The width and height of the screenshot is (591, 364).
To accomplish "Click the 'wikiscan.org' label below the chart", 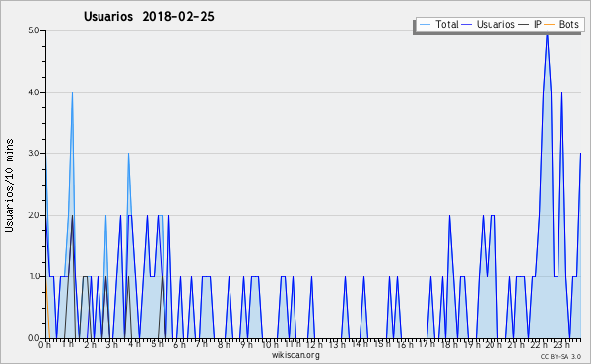I will (295, 355).
